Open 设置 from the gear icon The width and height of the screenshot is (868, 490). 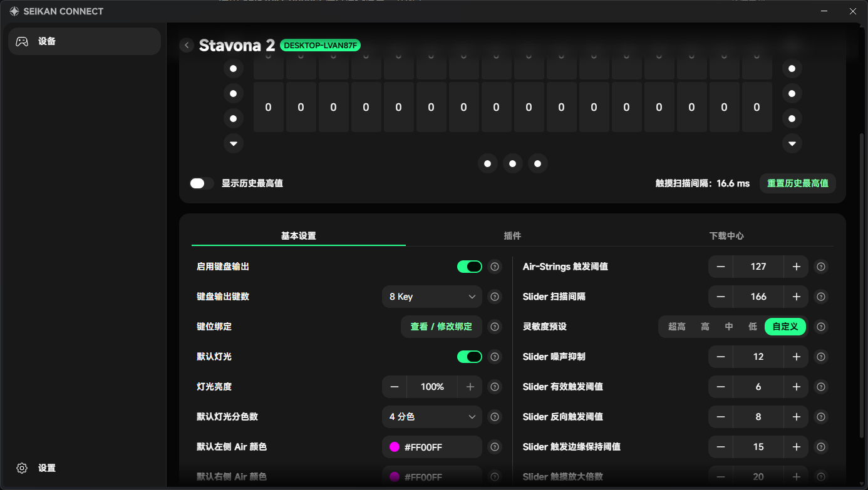coord(22,468)
